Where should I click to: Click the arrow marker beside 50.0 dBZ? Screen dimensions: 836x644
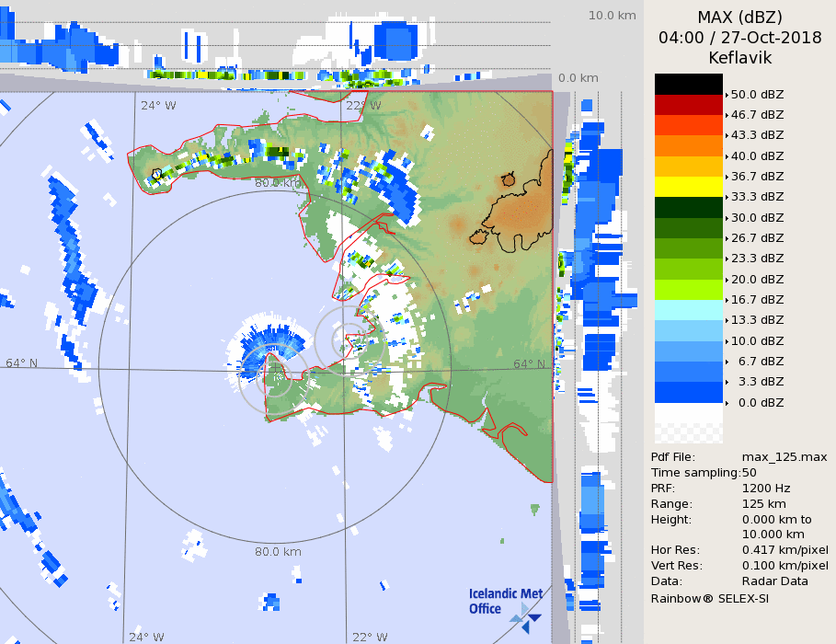click(x=727, y=95)
